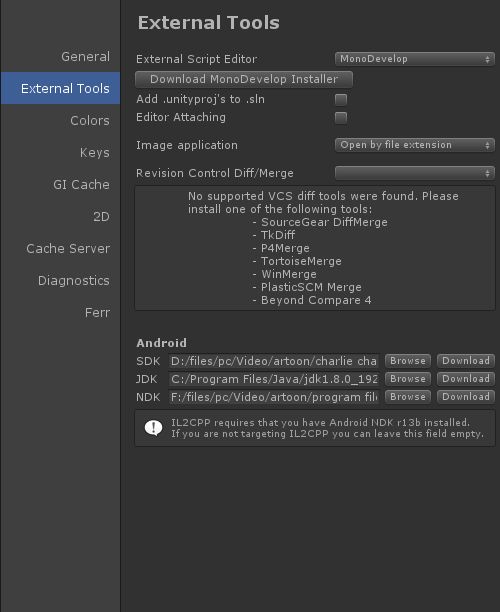The height and width of the screenshot is (612, 500).
Task: Click the NDK path input field
Action: pos(274,397)
